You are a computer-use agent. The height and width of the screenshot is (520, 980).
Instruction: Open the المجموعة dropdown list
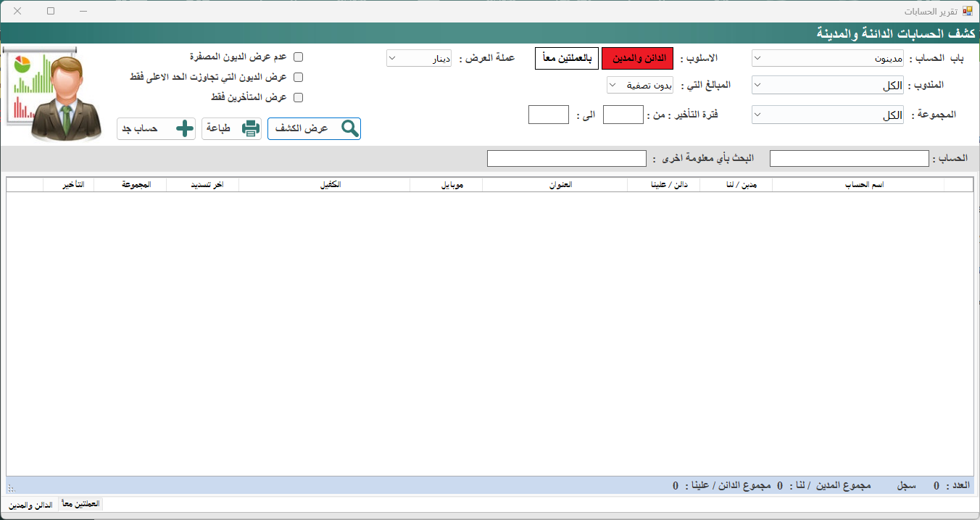828,115
